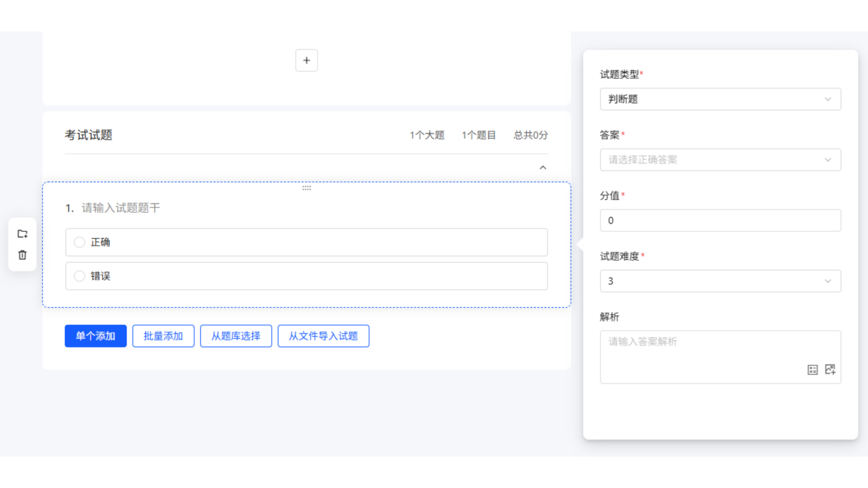Click the 总共0分 total score label
868x488 pixels.
531,135
